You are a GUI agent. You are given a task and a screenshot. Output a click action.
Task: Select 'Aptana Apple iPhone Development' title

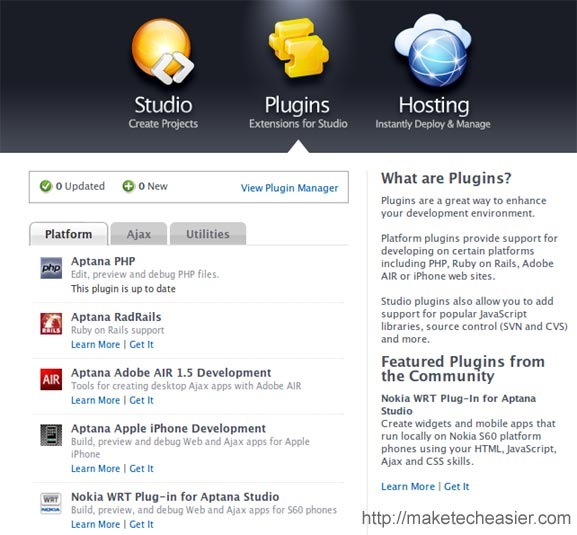168,429
